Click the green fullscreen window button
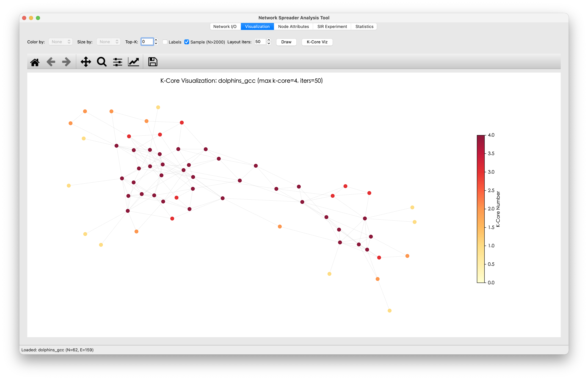 pyautogui.click(x=38, y=18)
